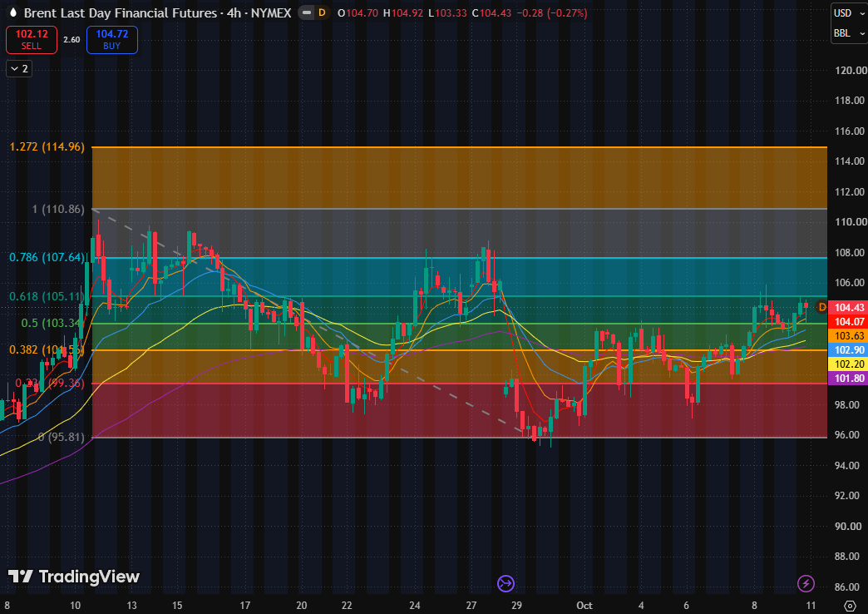Viewport: 868px width, 614px height.
Task: Click the purple lightning bolt icon
Action: 806,583
